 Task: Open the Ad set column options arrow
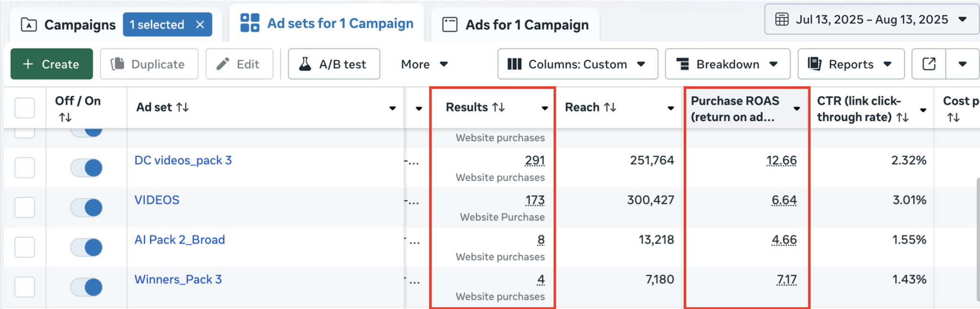(392, 108)
